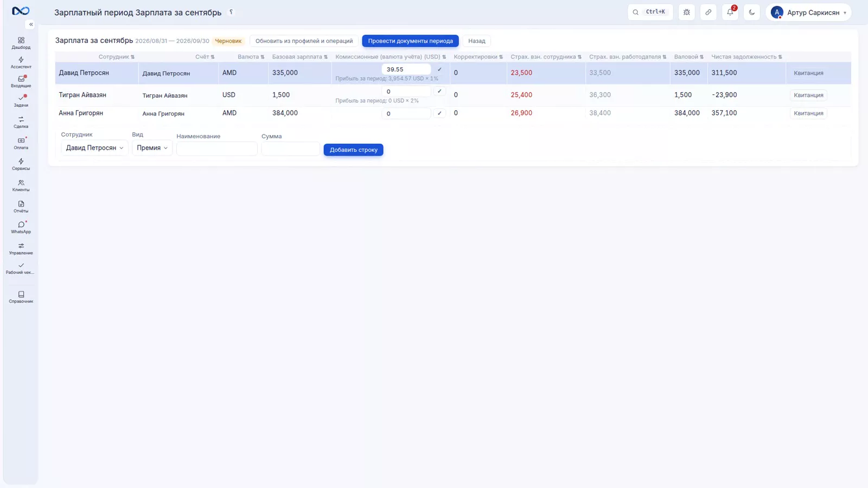Sort table by Базовая зарплата column
The width and height of the screenshot is (868, 488).
[x=299, y=57]
